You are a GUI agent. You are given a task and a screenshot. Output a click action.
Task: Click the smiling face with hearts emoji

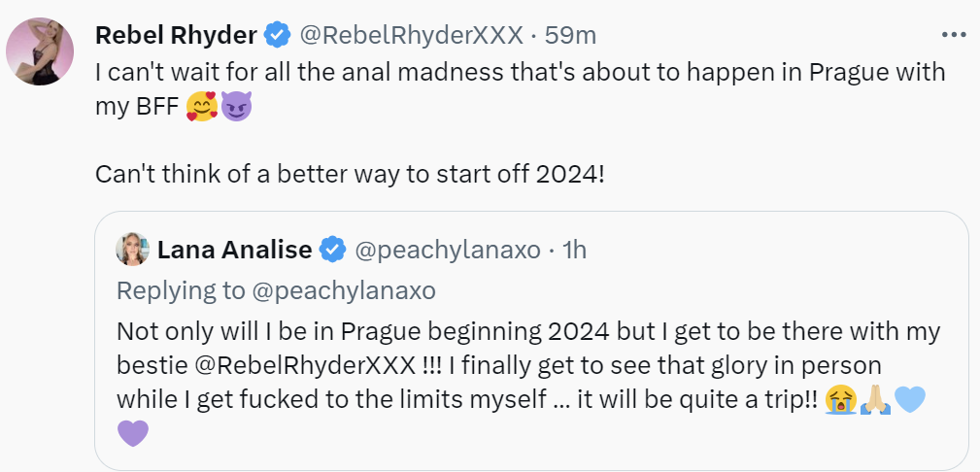coord(201,107)
